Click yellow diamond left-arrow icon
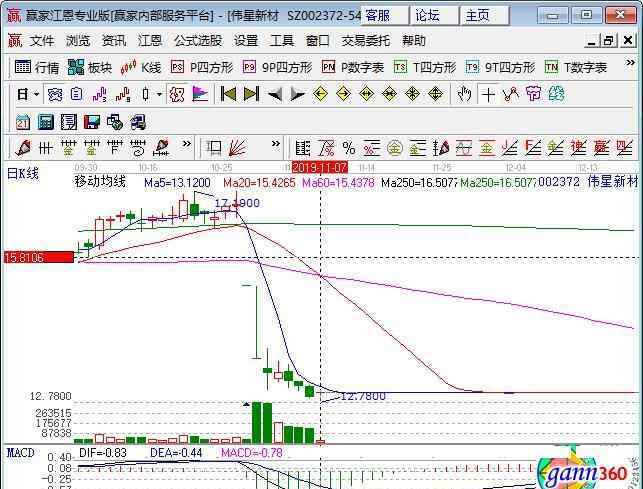 click(x=320, y=94)
